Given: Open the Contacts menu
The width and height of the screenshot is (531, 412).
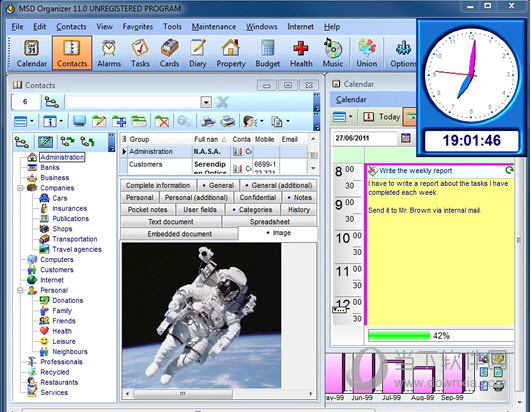Looking at the screenshot, I should click(71, 26).
